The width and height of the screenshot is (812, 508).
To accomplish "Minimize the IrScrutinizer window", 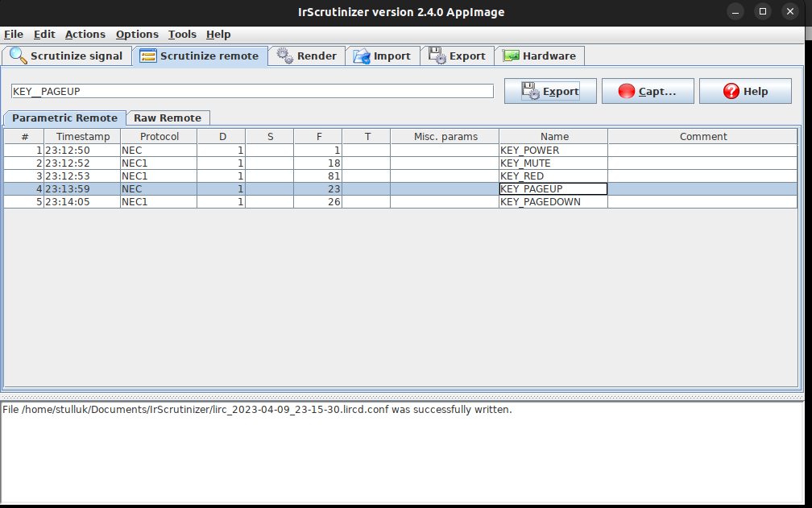I will 735,12.
